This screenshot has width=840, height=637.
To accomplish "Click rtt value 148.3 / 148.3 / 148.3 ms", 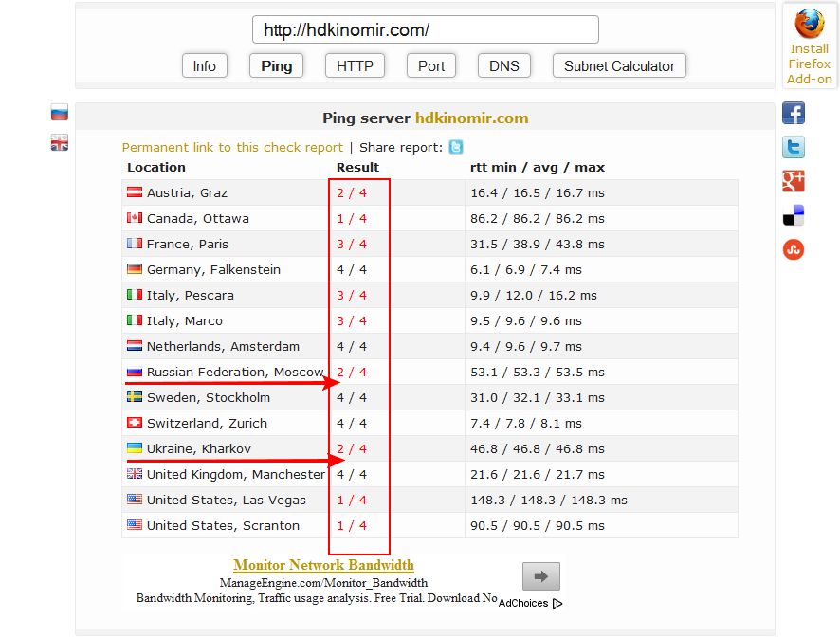I will (549, 500).
